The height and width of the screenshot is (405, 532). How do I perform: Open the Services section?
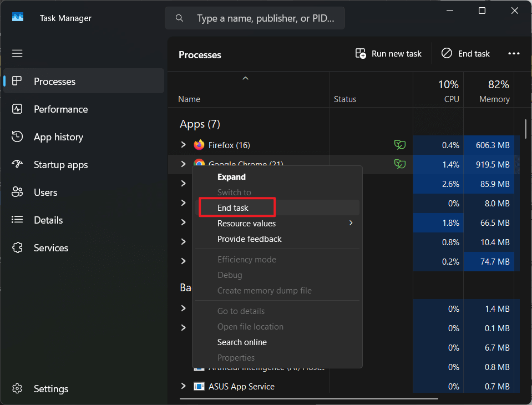pyautogui.click(x=50, y=247)
